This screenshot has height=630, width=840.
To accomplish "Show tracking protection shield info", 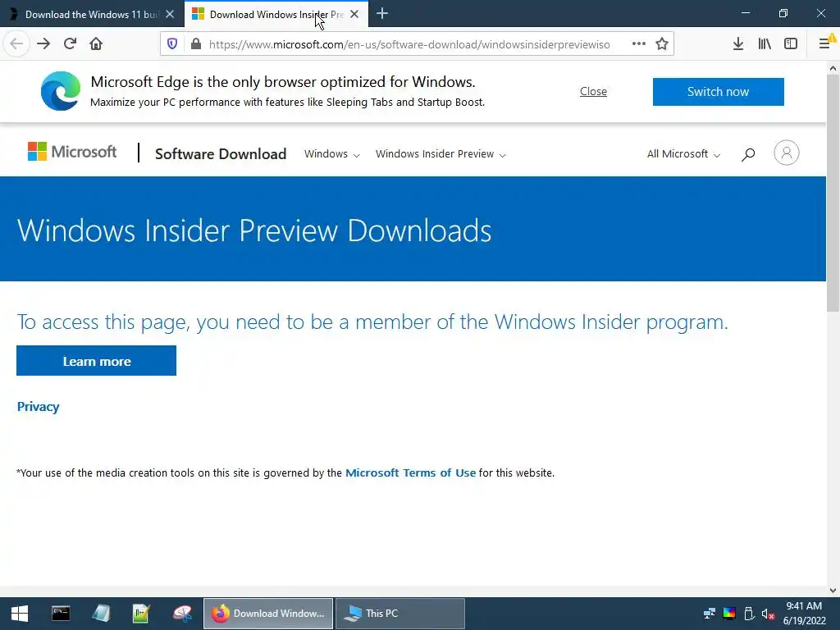I will coord(172,44).
